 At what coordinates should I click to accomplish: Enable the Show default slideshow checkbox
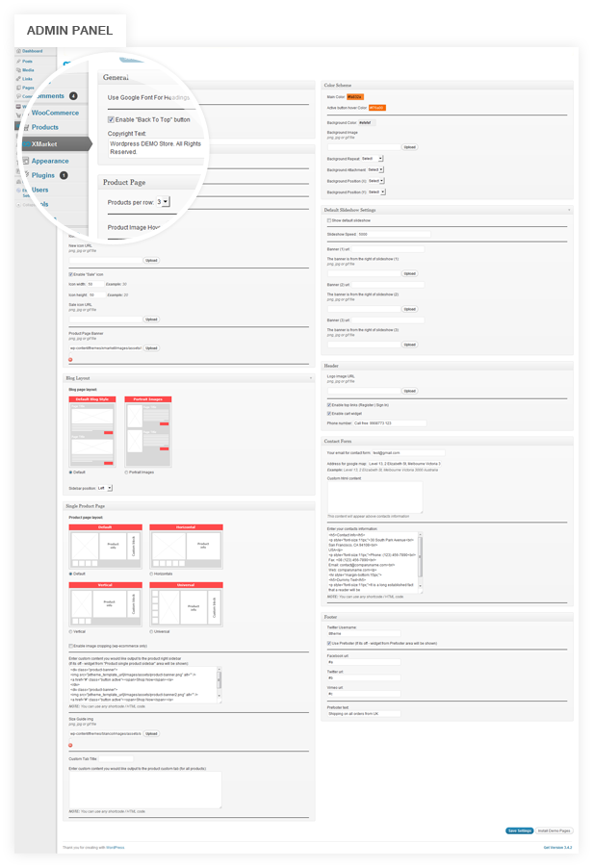pyautogui.click(x=329, y=220)
